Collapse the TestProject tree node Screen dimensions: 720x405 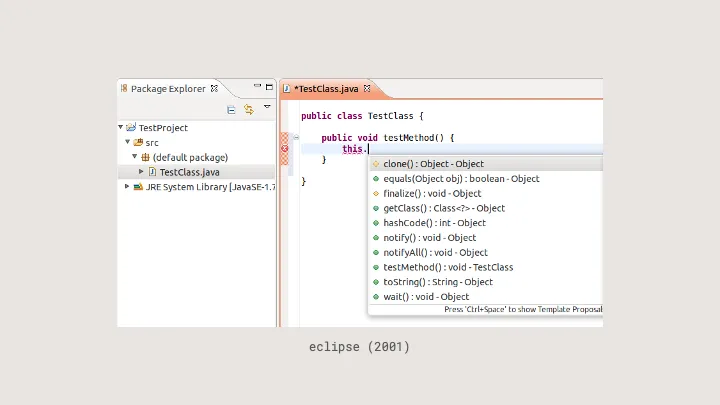pos(121,127)
